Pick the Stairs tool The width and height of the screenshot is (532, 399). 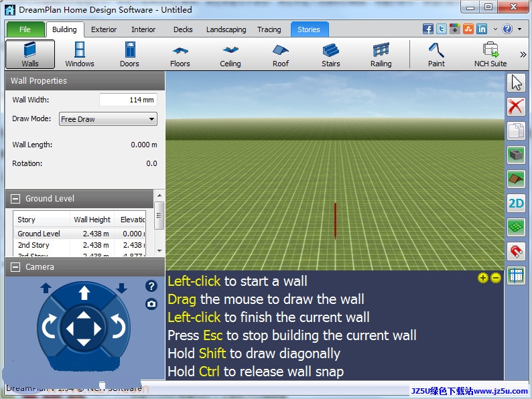(x=331, y=54)
